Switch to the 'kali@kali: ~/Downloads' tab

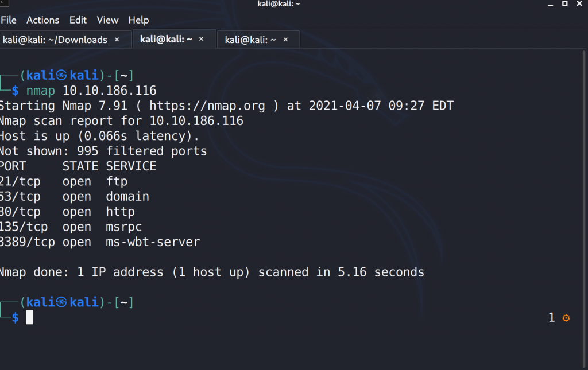point(55,40)
